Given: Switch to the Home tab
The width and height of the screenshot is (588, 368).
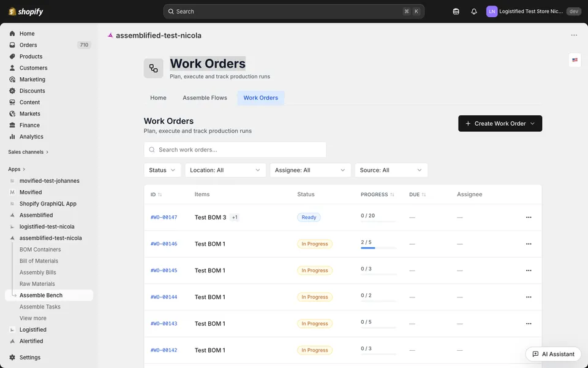Looking at the screenshot, I should [x=158, y=98].
